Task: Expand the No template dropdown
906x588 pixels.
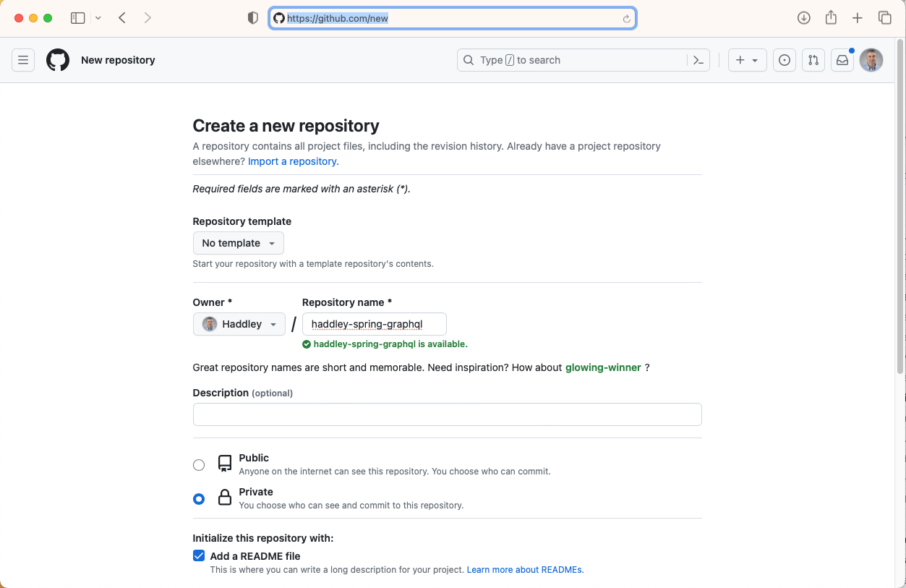Action: point(238,243)
